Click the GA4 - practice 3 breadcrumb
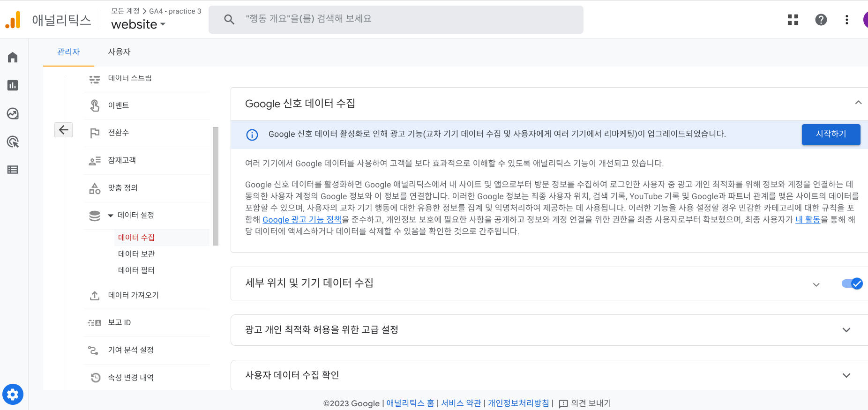Image resolution: width=868 pixels, height=410 pixels. [x=175, y=11]
